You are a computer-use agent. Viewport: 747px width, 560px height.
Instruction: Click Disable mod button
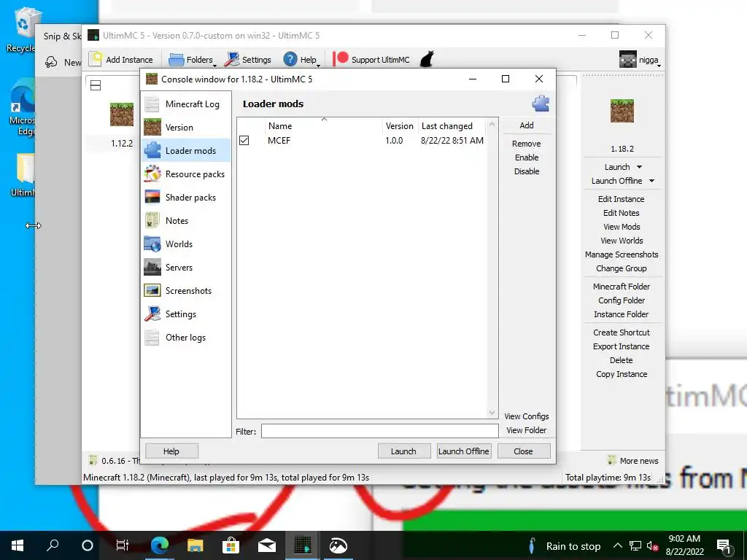[x=527, y=171]
